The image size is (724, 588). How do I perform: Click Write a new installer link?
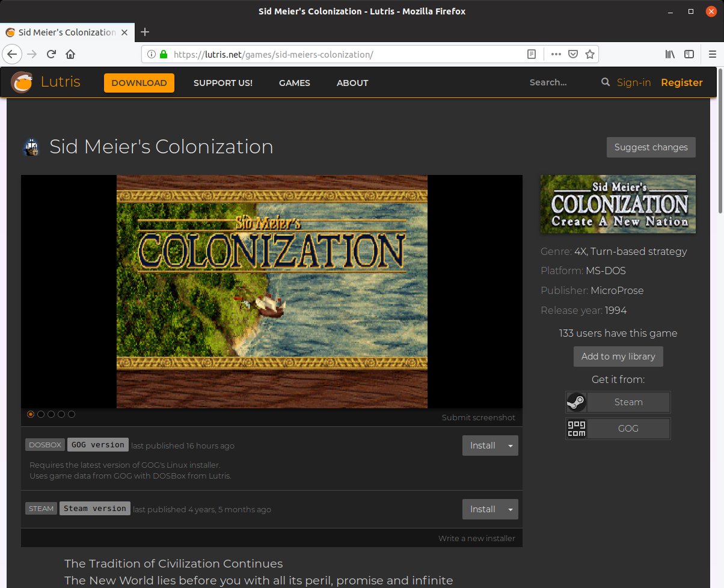pos(477,538)
